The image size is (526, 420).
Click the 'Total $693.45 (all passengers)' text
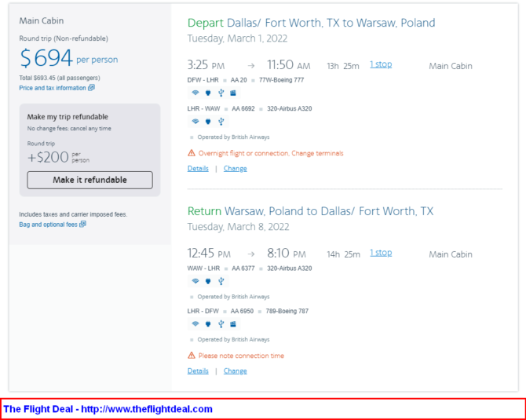[60, 78]
